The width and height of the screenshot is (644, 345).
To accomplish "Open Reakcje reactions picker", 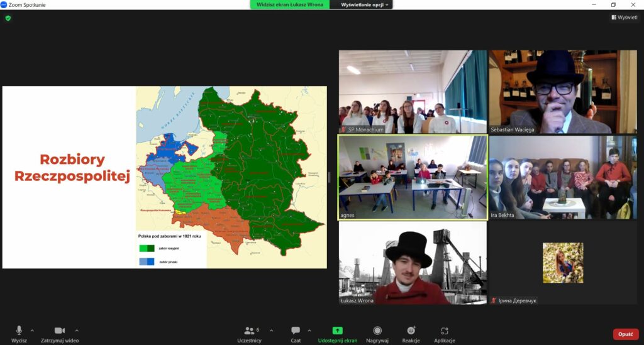I will (x=411, y=331).
